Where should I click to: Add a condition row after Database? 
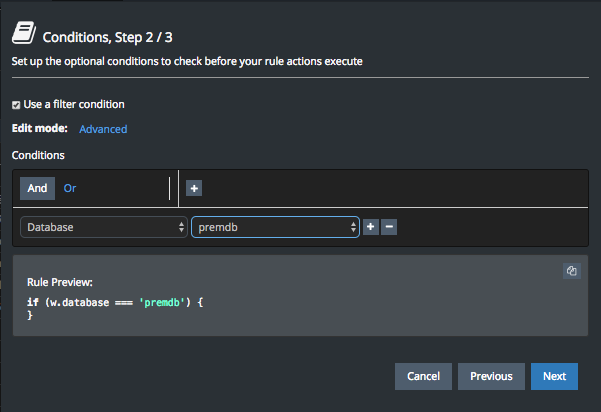pyautogui.click(x=370, y=227)
